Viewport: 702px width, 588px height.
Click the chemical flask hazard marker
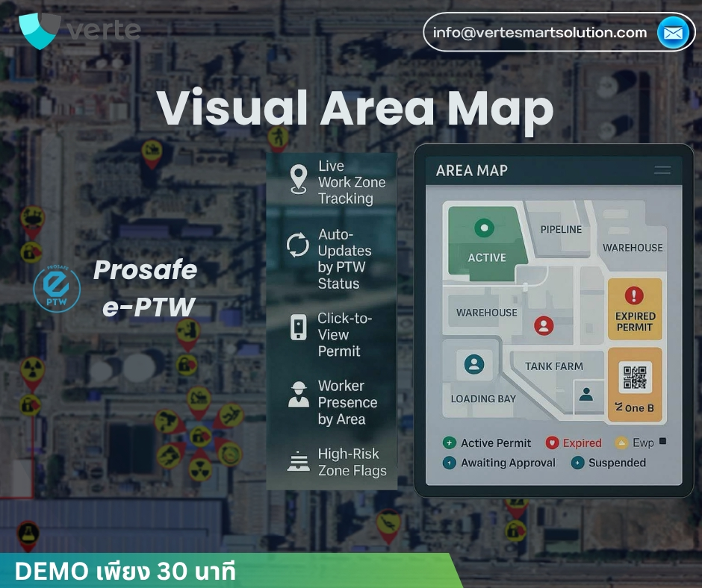28,535
